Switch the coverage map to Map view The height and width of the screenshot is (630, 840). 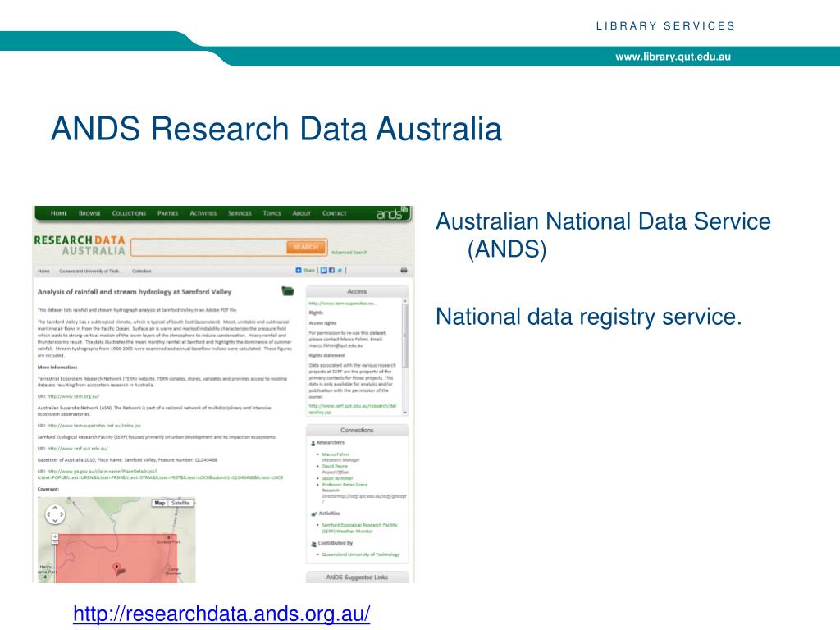tap(160, 503)
